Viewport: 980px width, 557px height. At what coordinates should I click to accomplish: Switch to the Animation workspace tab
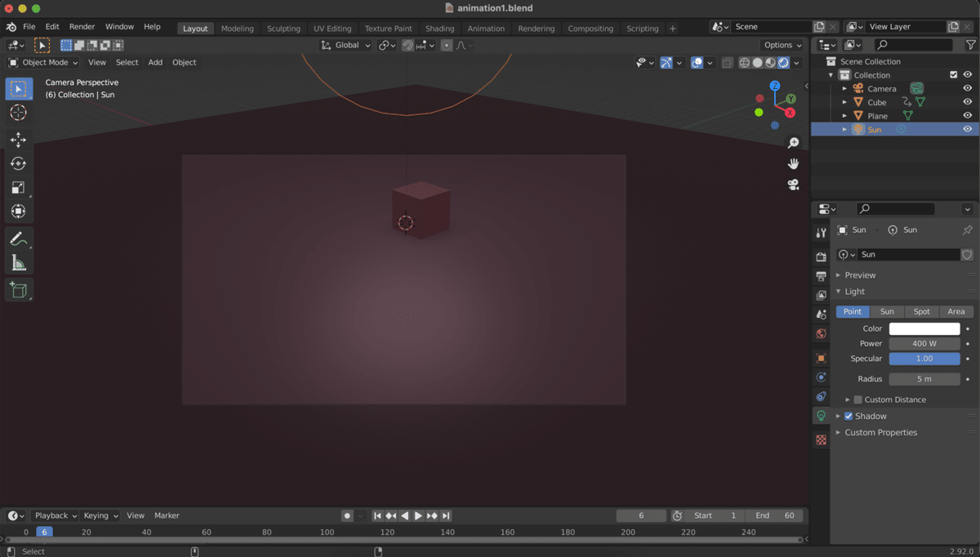pyautogui.click(x=486, y=28)
